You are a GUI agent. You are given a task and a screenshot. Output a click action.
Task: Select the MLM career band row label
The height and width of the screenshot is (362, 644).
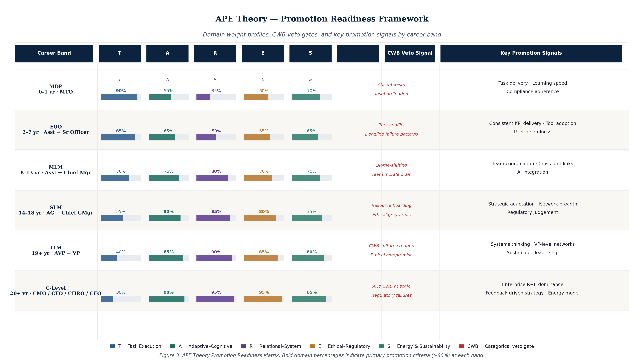click(x=56, y=170)
